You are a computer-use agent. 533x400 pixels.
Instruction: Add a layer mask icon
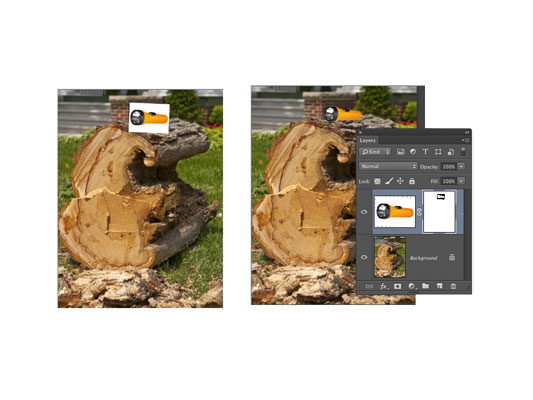[397, 286]
